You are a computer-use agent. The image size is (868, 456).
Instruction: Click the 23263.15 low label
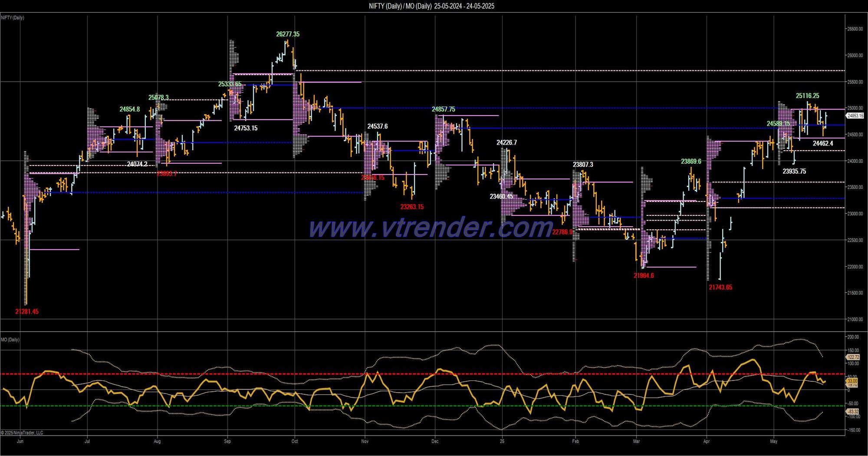pyautogui.click(x=412, y=207)
